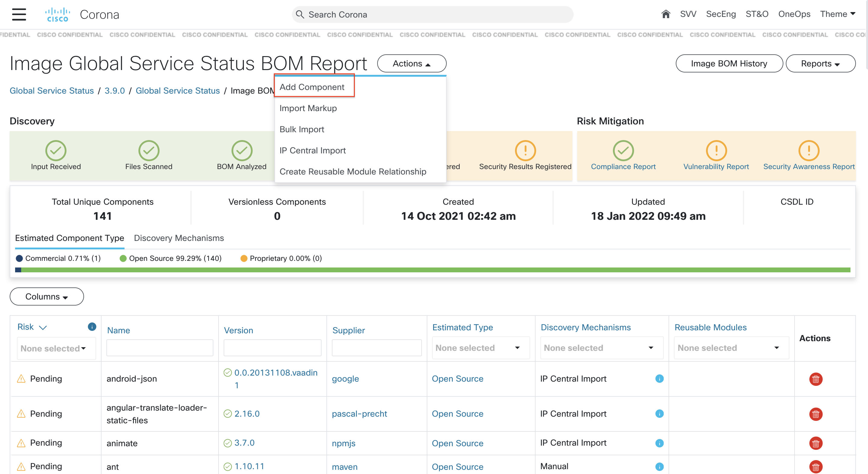Open the Estimated Type filter dropdown
Viewport: 868px width, 474px height.
(481, 348)
